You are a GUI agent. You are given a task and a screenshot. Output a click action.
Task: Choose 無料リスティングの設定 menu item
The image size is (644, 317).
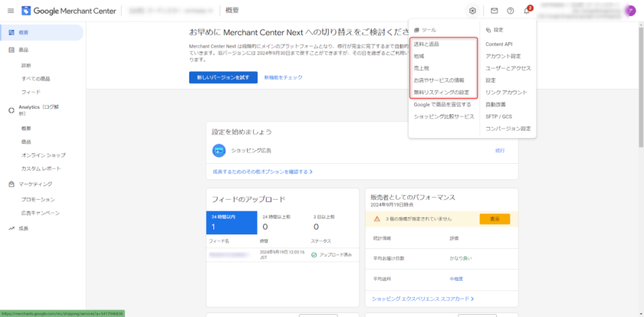[x=441, y=92]
